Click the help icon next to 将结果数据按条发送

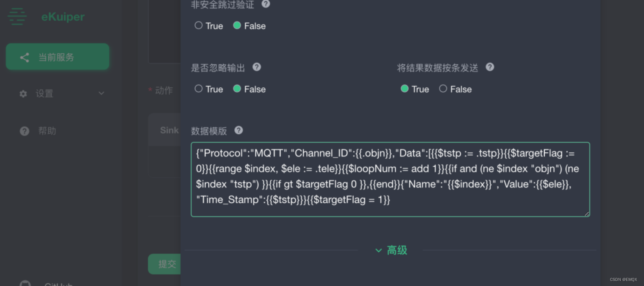490,67
